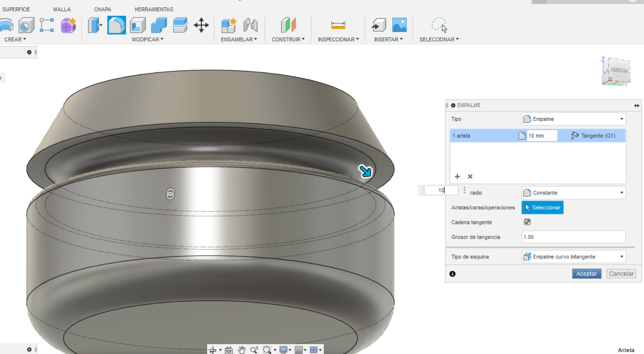Select the Combine bodies tool
The width and height of the screenshot is (644, 354).
pyautogui.click(x=159, y=25)
